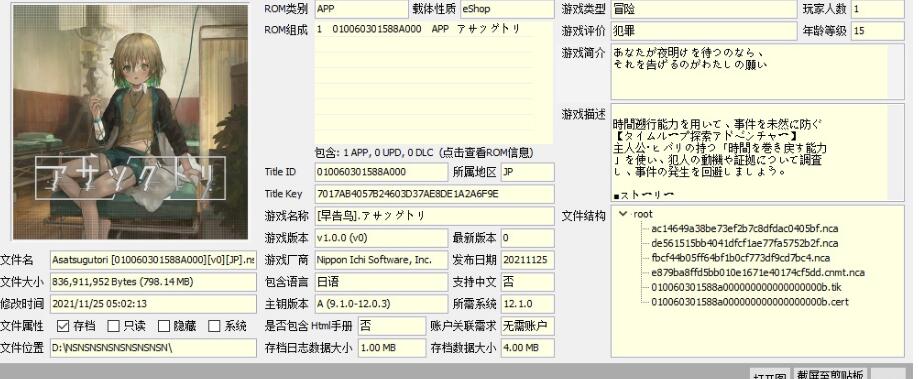Viewport: 919px width, 379px height.
Task: Click the 文件大小 field 836,911,952 Bytes
Action: point(153,282)
